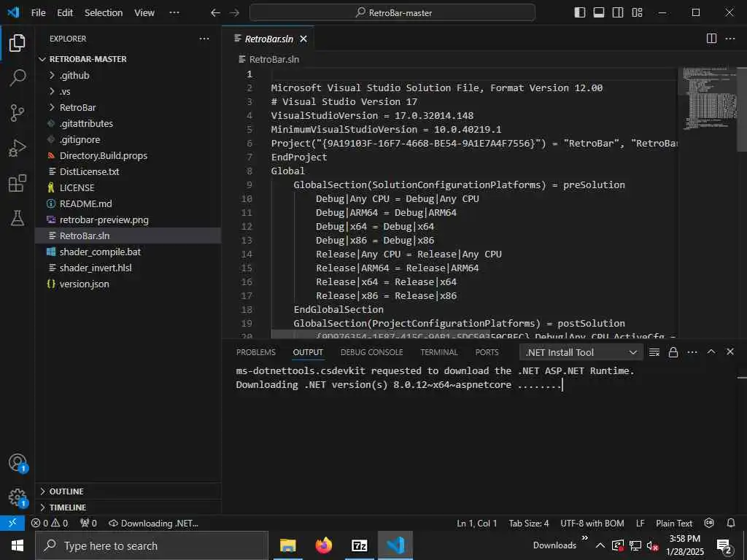Split the editor right
The height and width of the screenshot is (560, 747).
(711, 39)
